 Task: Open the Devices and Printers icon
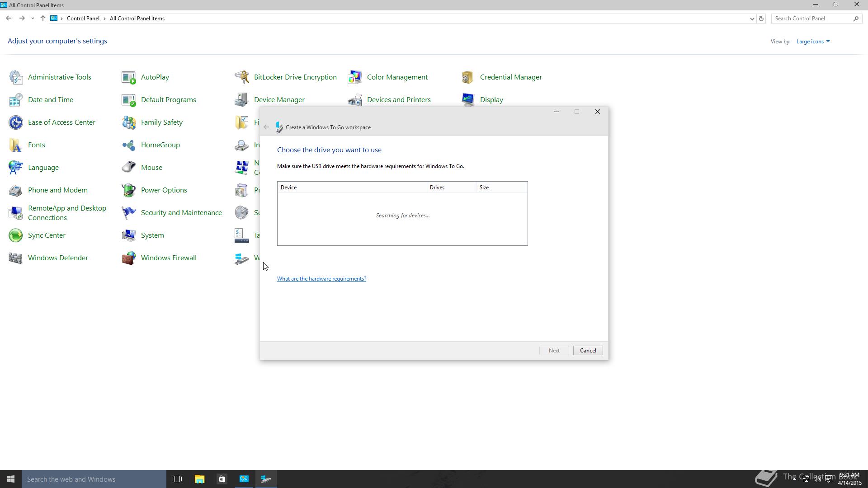point(355,100)
